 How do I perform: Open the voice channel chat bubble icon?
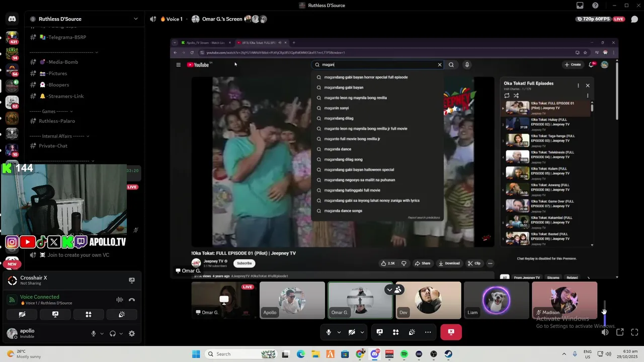(634, 19)
